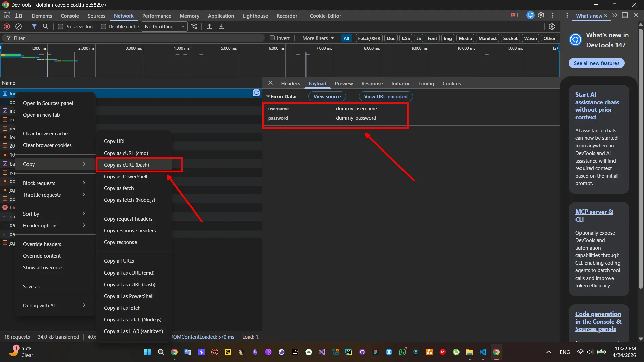Open network search magnifier
The width and height of the screenshot is (644, 362).
click(46, 26)
